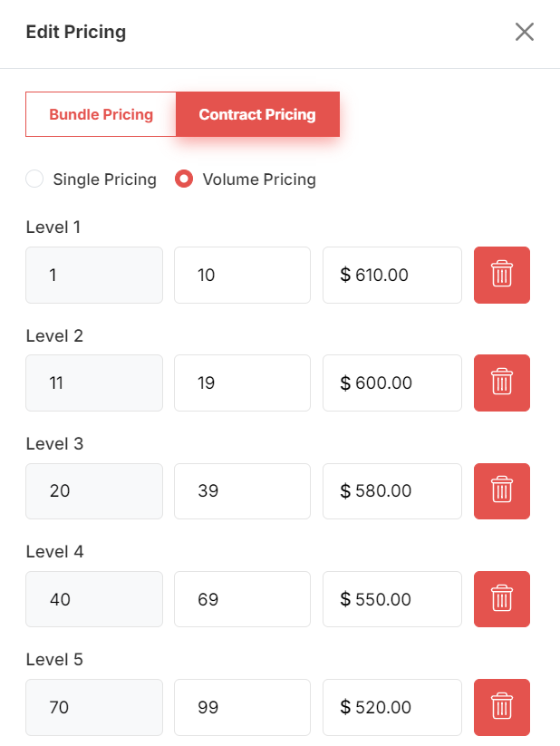Click the Level 3 maximum quantity showing 39

click(x=242, y=490)
